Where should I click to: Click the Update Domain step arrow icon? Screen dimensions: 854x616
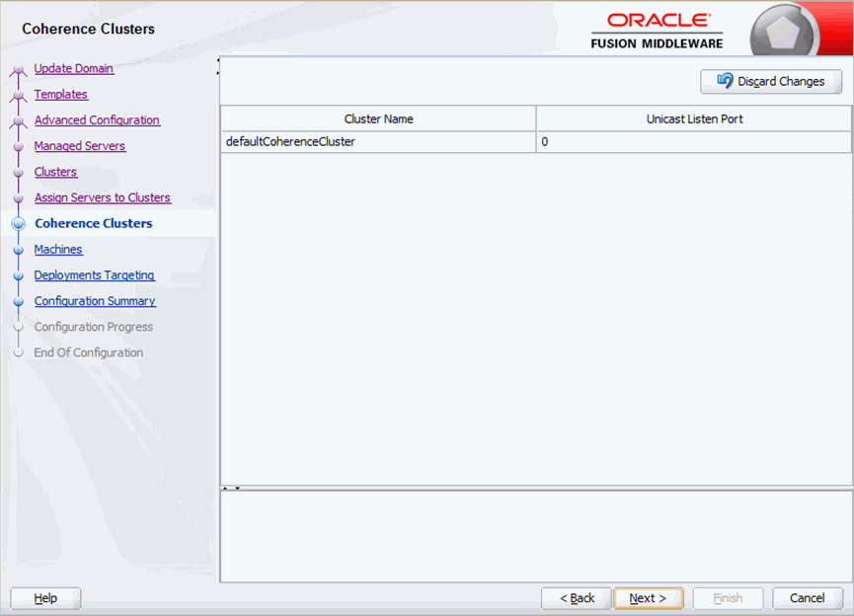point(17,69)
